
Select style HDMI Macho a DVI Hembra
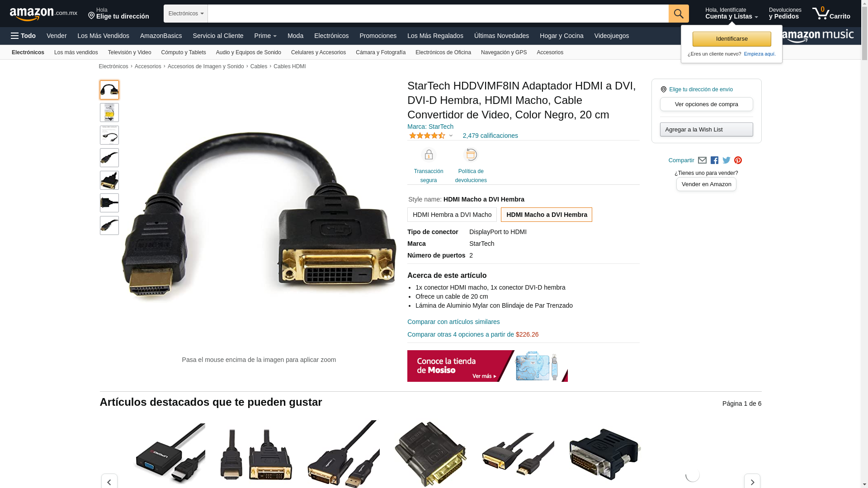[547, 215]
